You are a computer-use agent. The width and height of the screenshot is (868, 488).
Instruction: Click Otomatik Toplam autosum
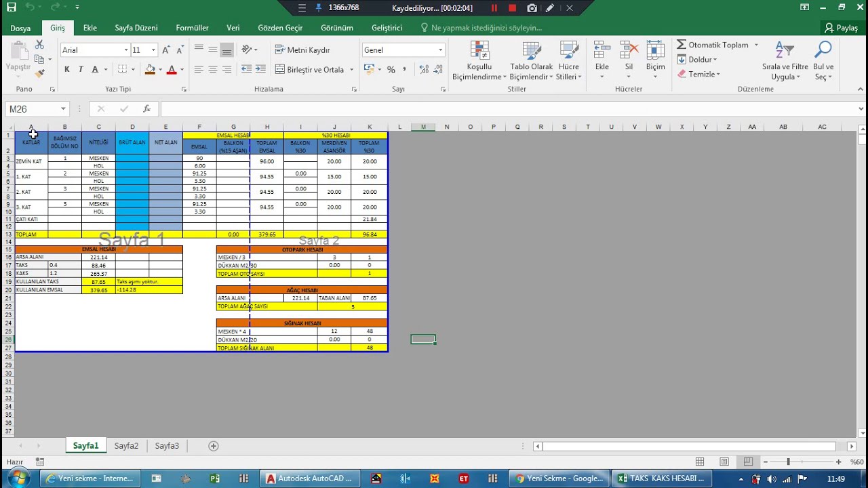click(x=712, y=45)
